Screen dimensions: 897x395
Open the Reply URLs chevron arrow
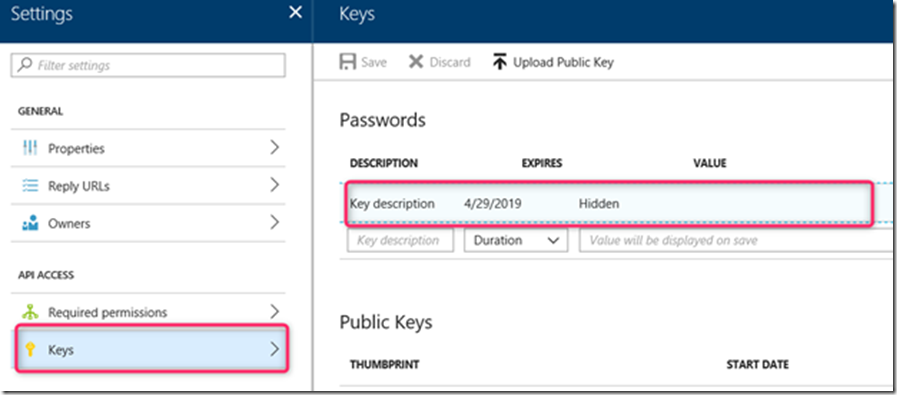(275, 185)
